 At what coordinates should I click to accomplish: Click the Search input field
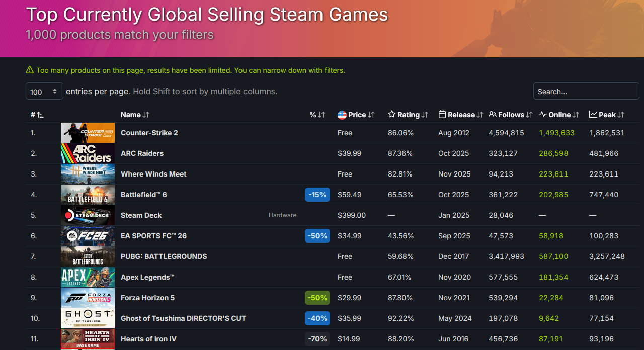586,92
